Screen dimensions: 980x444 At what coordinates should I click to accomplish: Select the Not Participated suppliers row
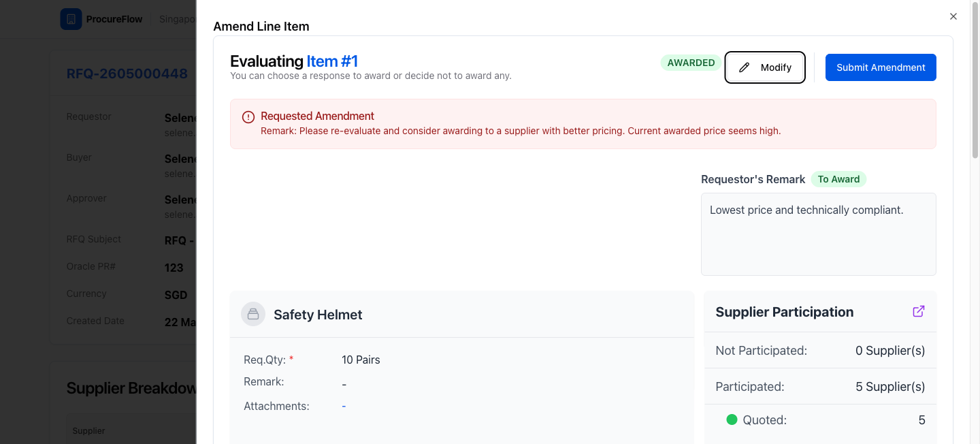(x=820, y=350)
